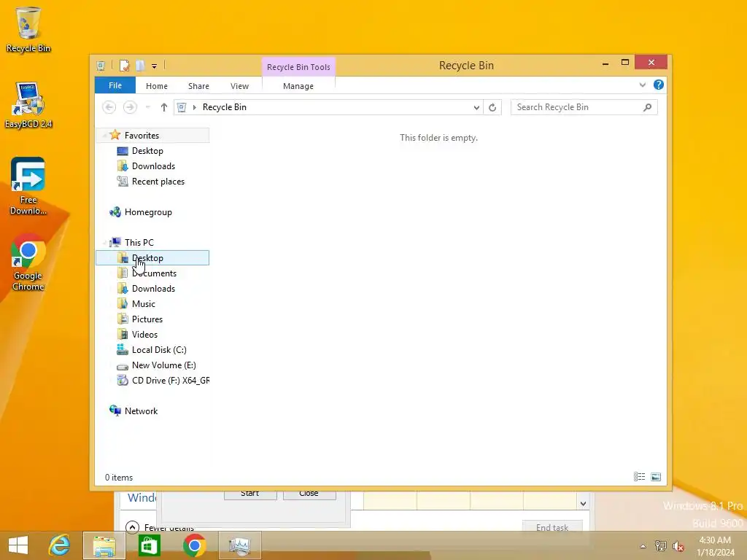Launch the Free Download desktop shortcut
The height and width of the screenshot is (560, 747).
tap(28, 186)
